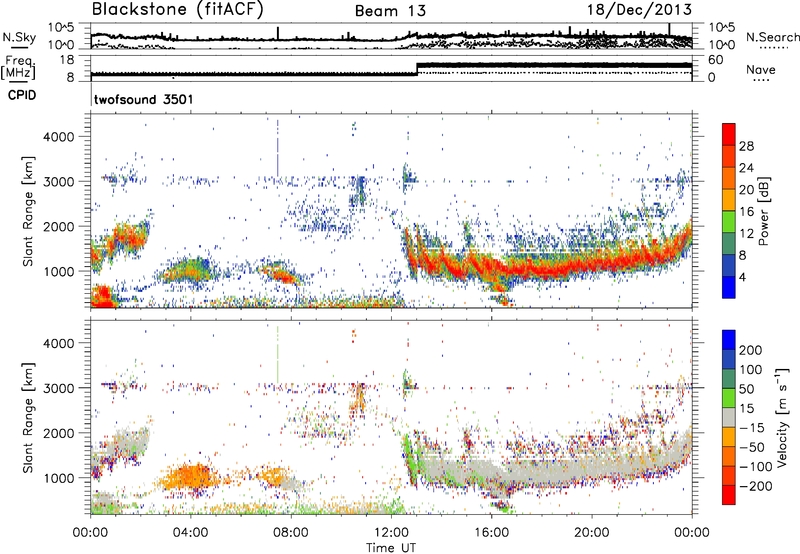Click the '3000' tick on the power panel
Image resolution: width=800 pixels, height=554 pixels.
tap(59, 182)
